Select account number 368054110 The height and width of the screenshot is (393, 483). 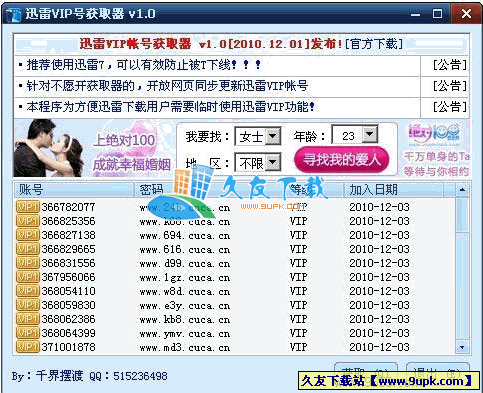(68, 291)
